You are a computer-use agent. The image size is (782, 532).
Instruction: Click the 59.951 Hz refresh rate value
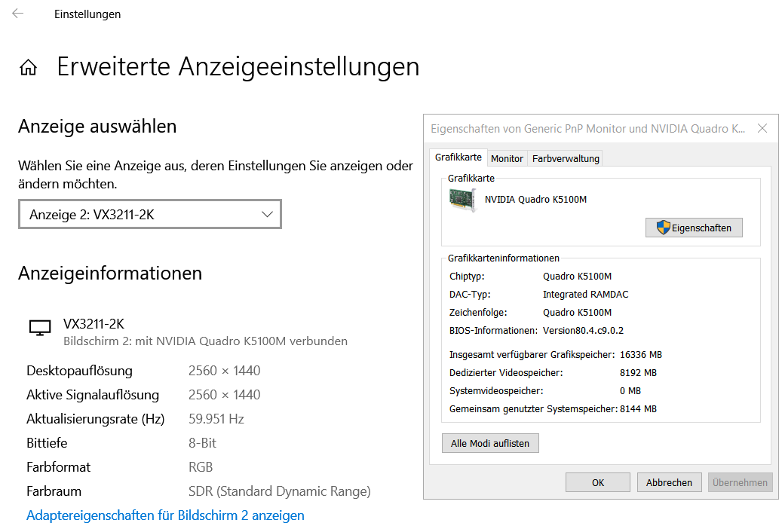click(x=216, y=419)
